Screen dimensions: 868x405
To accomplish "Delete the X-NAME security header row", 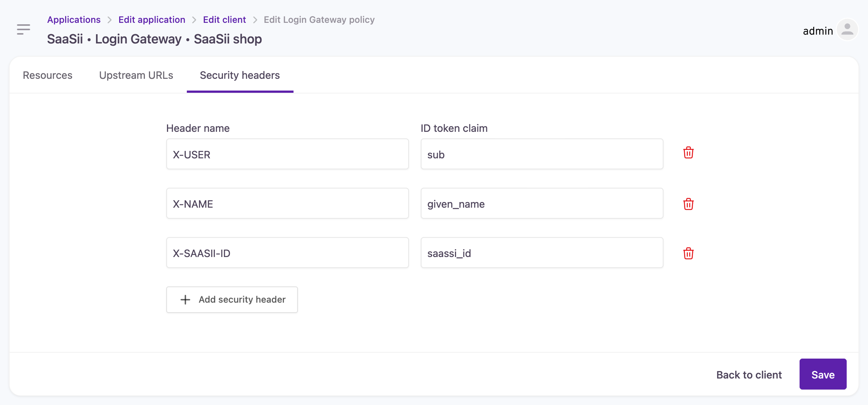I will tap(688, 204).
